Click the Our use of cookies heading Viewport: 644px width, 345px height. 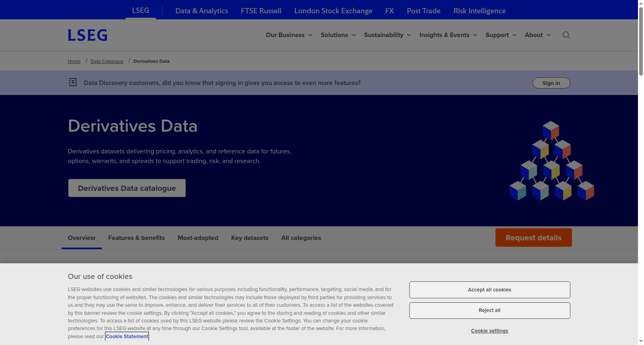pyautogui.click(x=100, y=277)
